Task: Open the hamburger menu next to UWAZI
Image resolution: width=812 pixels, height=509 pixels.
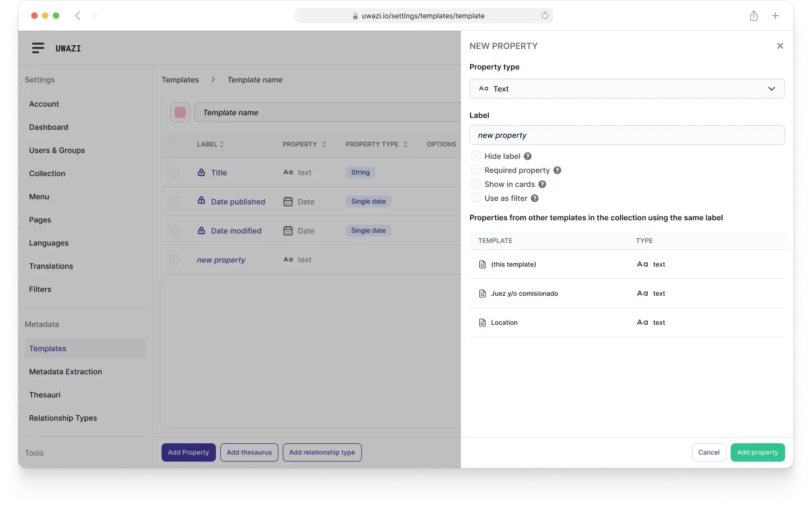Action: coord(38,48)
